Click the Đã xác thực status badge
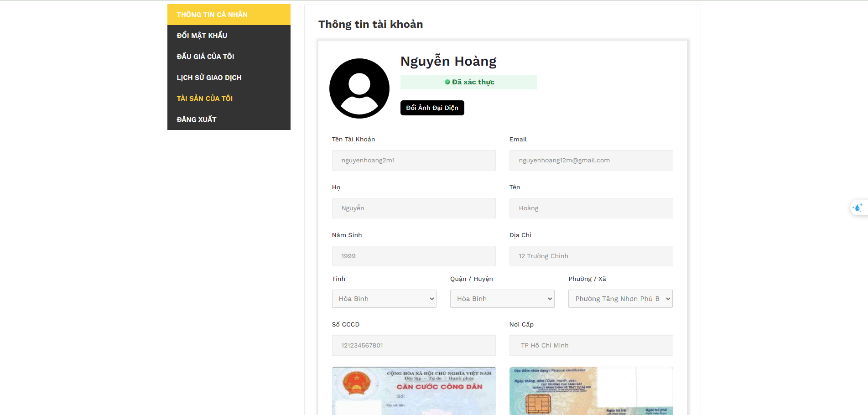This screenshot has width=868, height=415. pos(469,82)
